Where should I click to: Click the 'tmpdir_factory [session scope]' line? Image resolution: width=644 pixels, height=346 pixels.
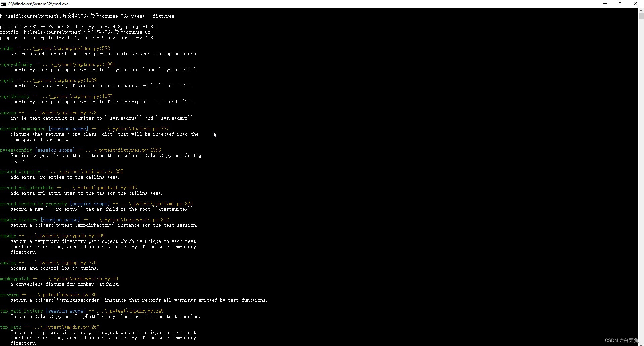coord(85,220)
